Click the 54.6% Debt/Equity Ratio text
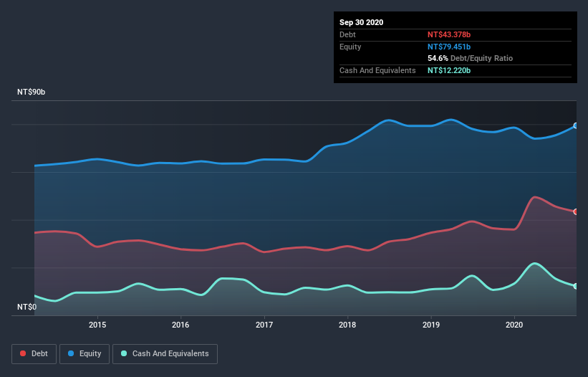This screenshot has height=377, width=588. coord(471,59)
